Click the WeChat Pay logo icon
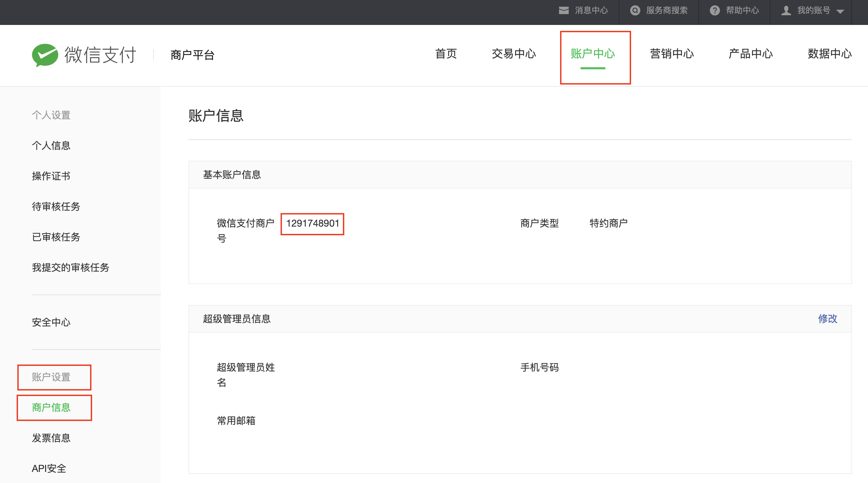This screenshot has width=868, height=483. [45, 55]
